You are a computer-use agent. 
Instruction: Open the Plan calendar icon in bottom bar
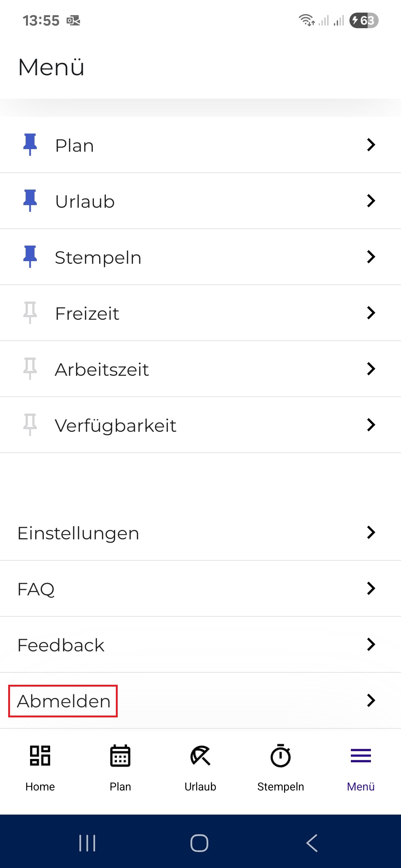[x=120, y=756]
